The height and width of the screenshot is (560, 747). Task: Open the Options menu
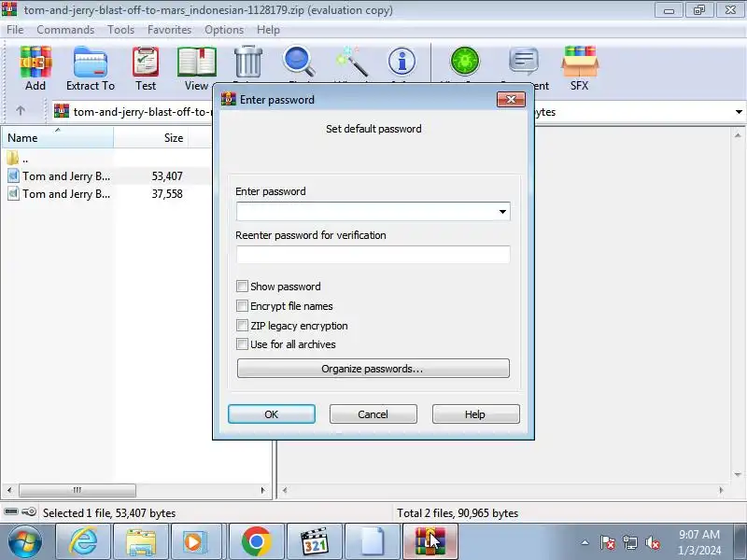[224, 30]
